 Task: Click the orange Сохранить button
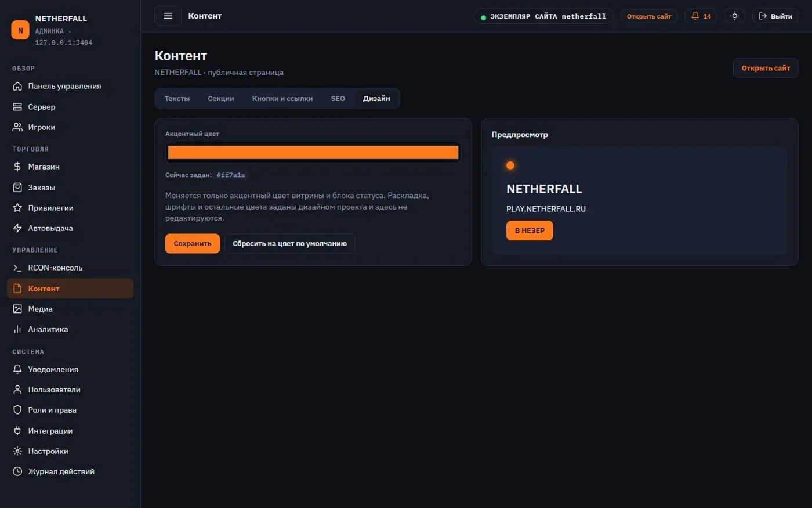[193, 244]
